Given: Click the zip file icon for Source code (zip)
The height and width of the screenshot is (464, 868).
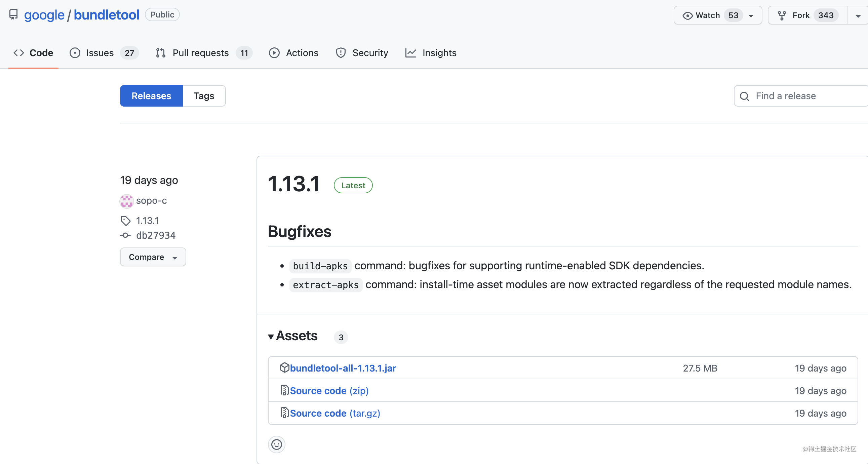Looking at the screenshot, I should (284, 390).
